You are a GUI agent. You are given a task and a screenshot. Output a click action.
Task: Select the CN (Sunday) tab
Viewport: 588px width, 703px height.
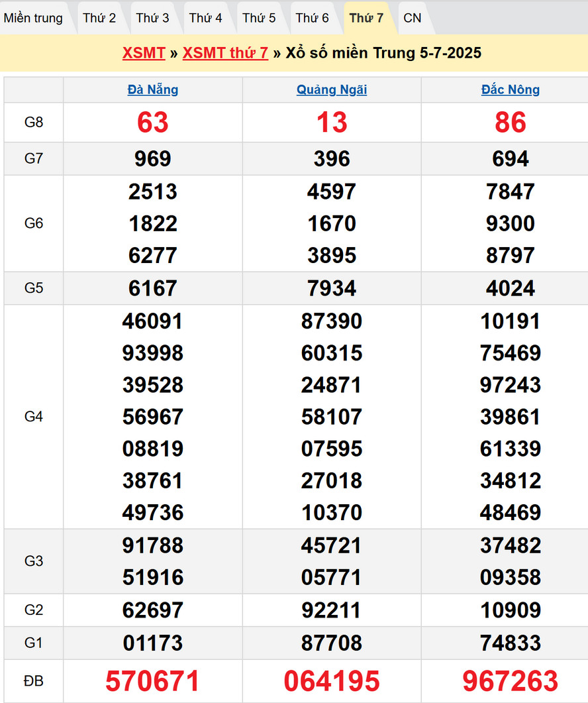click(412, 18)
